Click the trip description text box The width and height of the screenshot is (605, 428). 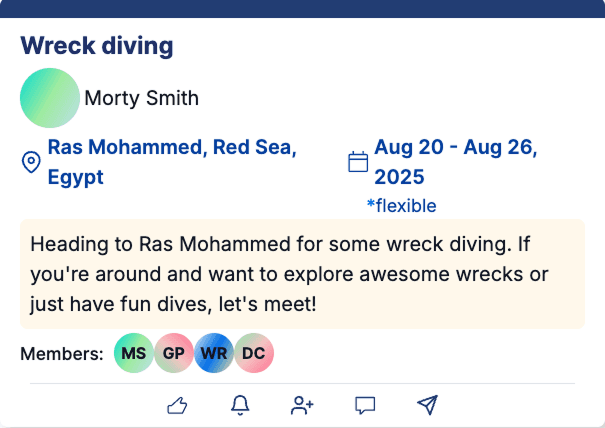tap(302, 273)
